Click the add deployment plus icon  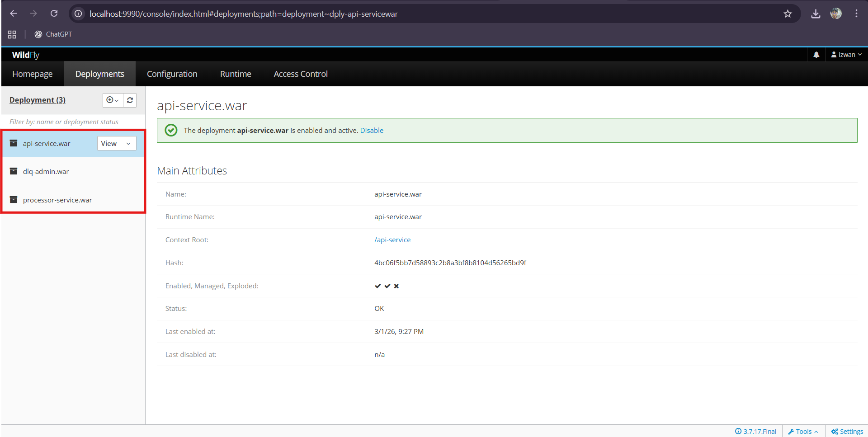point(110,100)
